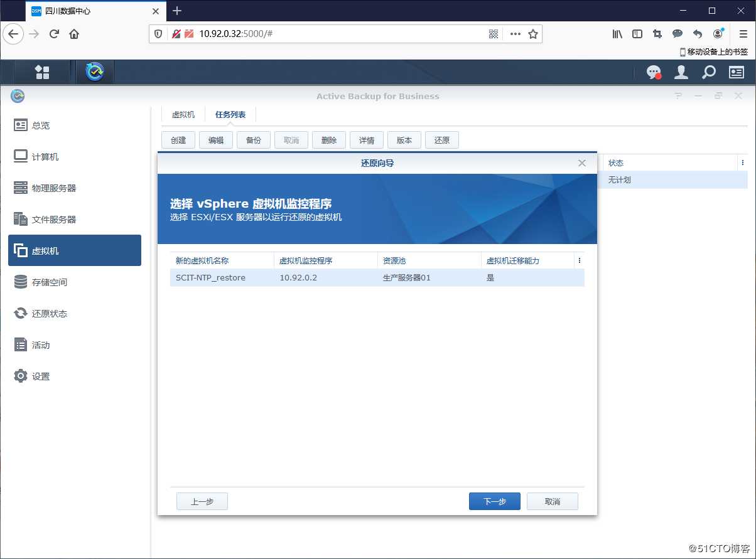The image size is (756, 559).
Task: Click the 状态 column header in task list
Action: click(x=671, y=162)
